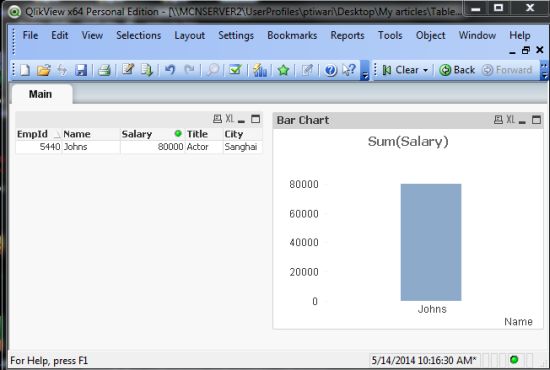Select the 5440 EmpId cell
The height and width of the screenshot is (370, 550).
[39, 147]
